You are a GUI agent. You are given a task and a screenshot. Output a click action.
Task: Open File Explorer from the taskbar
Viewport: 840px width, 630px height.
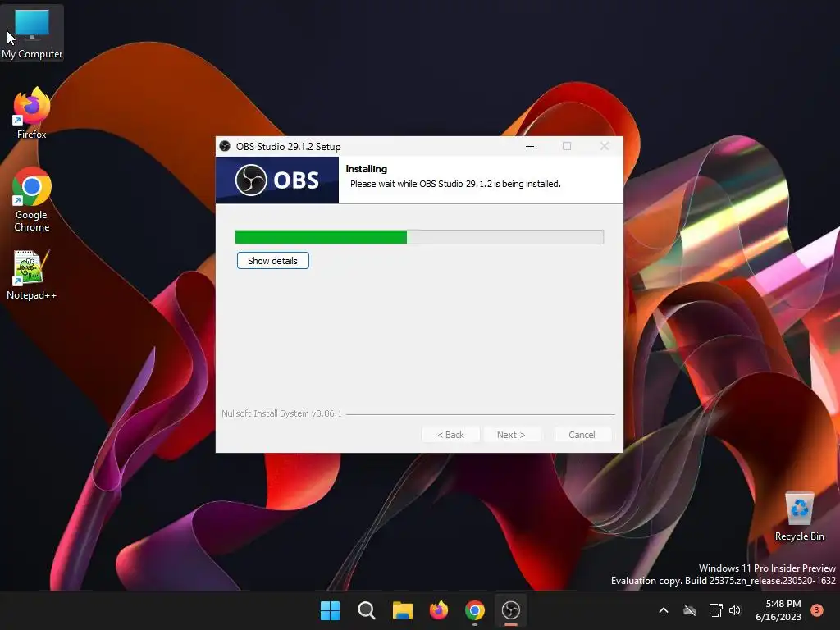(402, 610)
